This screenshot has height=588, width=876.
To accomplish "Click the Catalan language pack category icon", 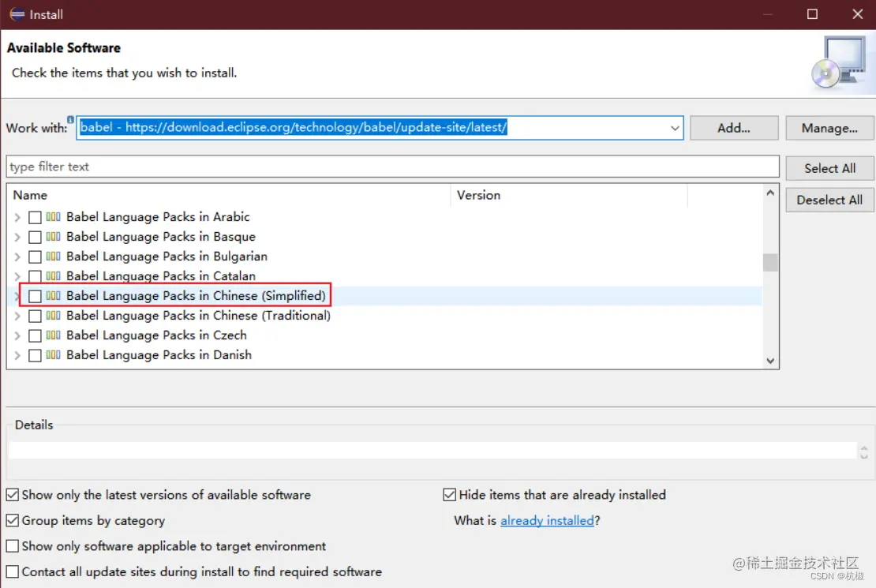I will click(53, 275).
